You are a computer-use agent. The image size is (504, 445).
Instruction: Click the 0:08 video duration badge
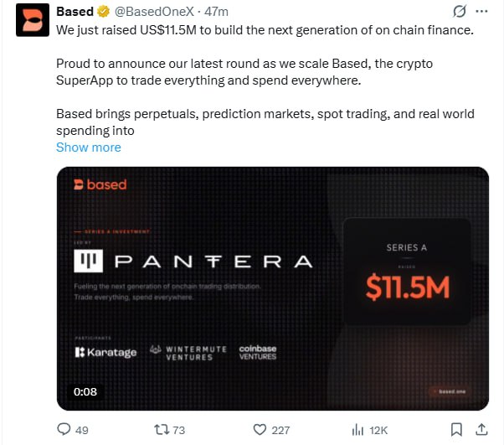coord(85,391)
